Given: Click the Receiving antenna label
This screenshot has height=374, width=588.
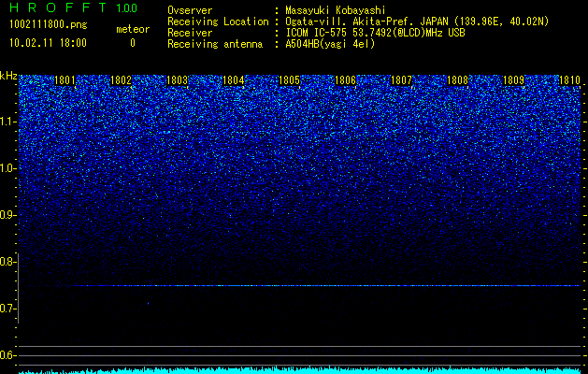Looking at the screenshot, I should (x=215, y=44).
